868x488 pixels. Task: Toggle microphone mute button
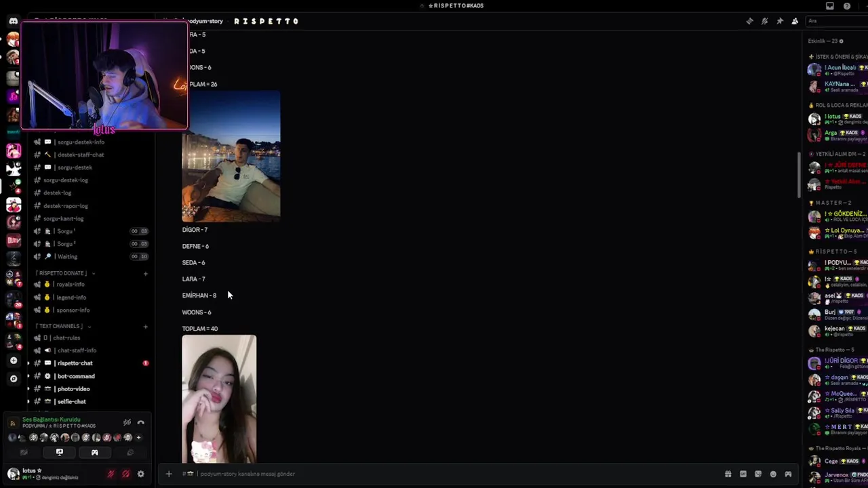coord(111,474)
